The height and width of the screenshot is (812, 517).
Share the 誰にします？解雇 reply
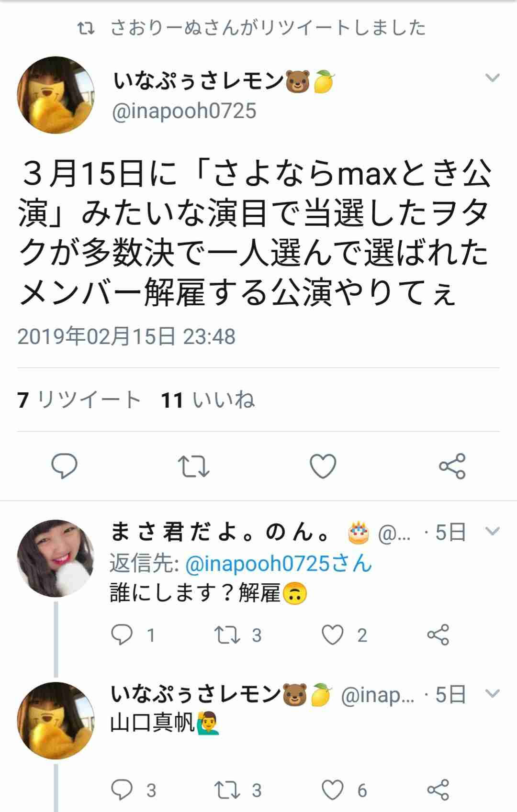(438, 635)
